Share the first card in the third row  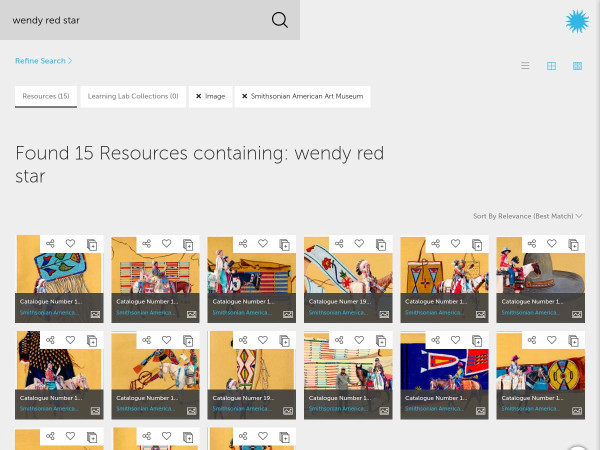[51, 436]
